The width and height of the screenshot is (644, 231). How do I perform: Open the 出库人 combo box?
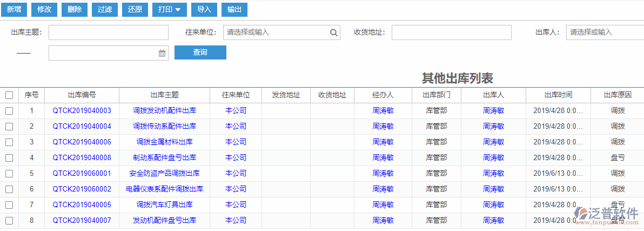(x=604, y=32)
